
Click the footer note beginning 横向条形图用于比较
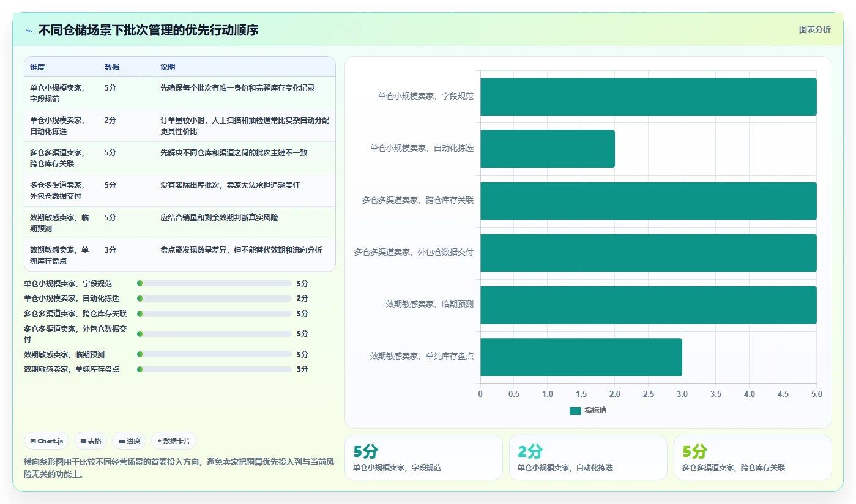point(179,468)
